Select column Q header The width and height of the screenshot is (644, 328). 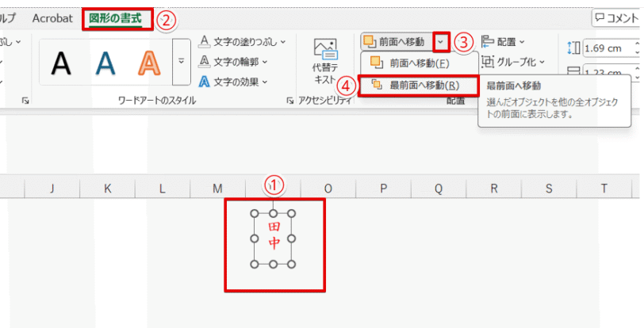coord(439,189)
